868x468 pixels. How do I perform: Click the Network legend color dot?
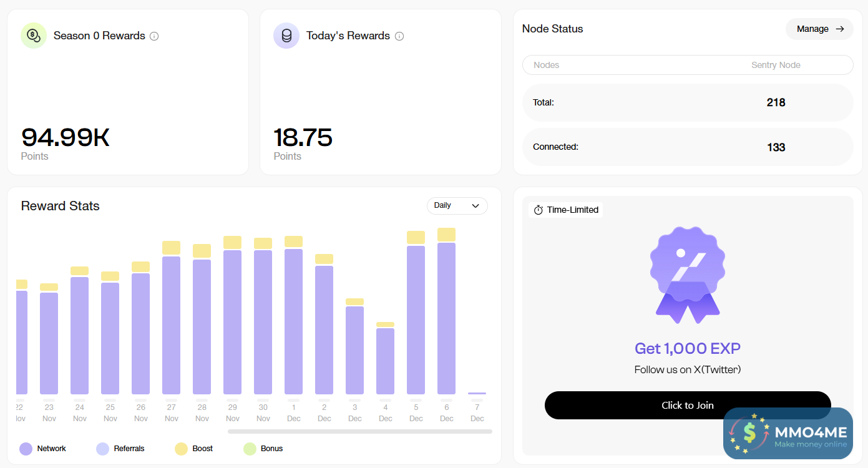coord(26,449)
